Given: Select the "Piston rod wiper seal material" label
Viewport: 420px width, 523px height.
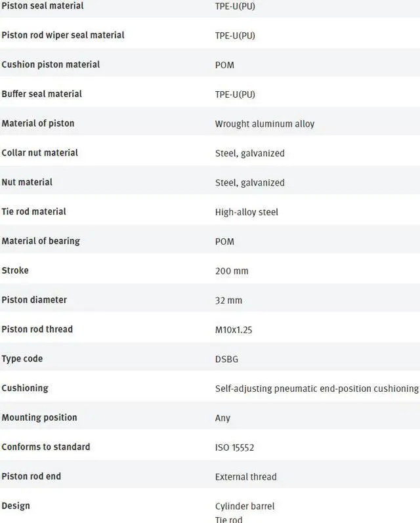Looking at the screenshot, I should (63, 35).
